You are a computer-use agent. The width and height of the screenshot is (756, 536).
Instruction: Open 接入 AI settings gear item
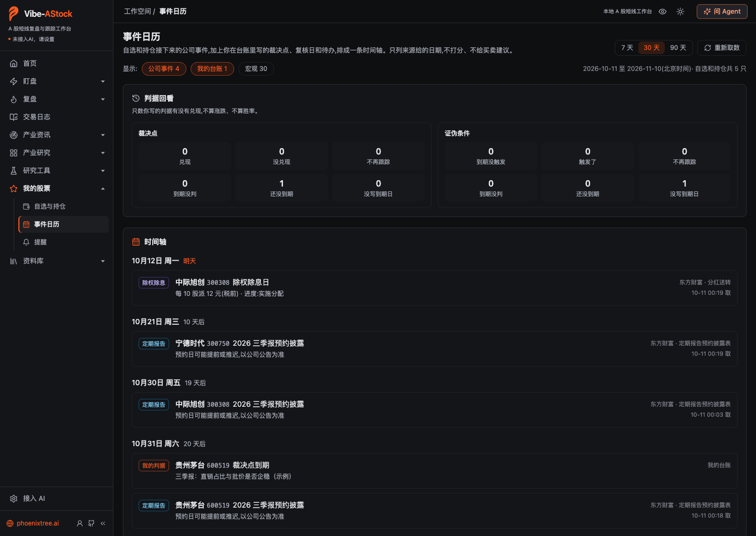click(x=56, y=499)
